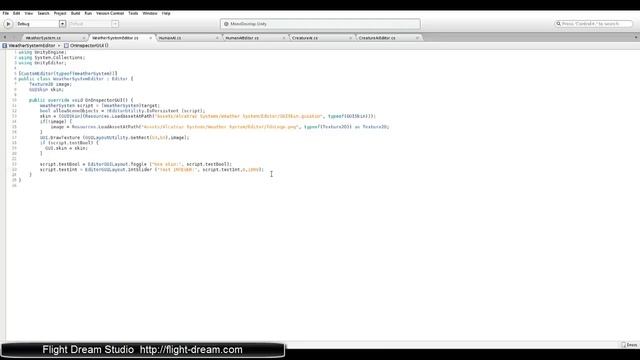Open the OnInspectorGUI() member breadcrumb
Screen dimensions: 640x360
pos(87,46)
